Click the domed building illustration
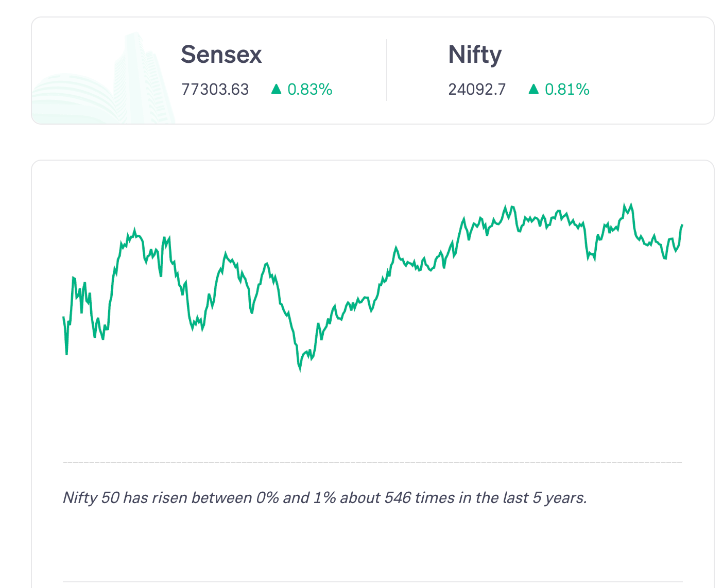Image resolution: width=723 pixels, height=588 pixels. pyautogui.click(x=72, y=100)
